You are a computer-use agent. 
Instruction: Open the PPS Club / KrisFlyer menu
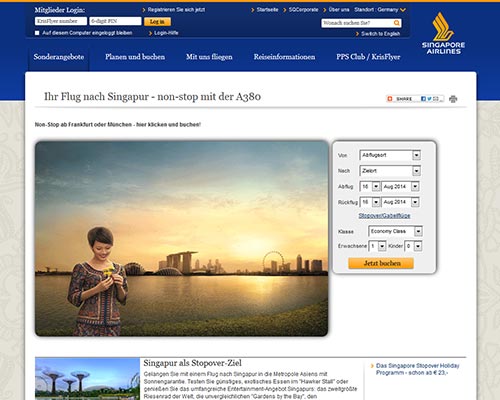tap(368, 57)
